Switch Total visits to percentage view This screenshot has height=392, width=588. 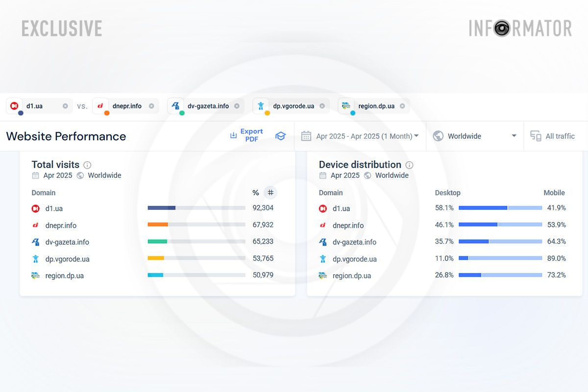pyautogui.click(x=255, y=193)
